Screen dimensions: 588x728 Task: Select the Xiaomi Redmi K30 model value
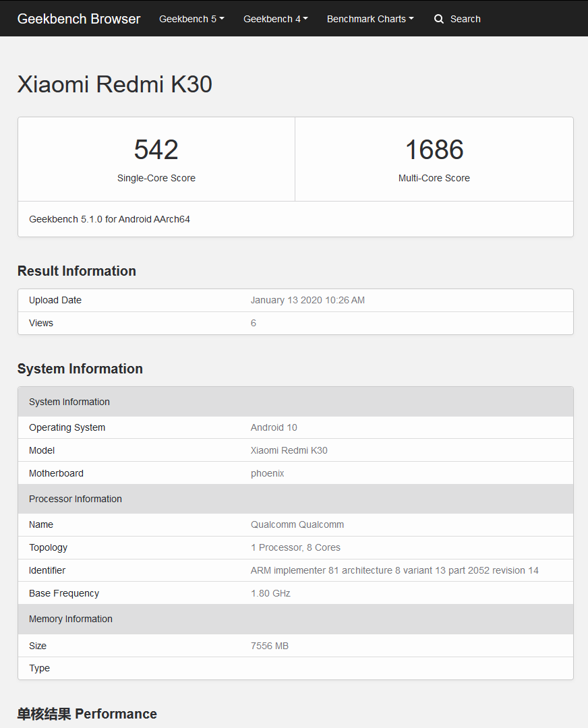pyautogui.click(x=289, y=450)
